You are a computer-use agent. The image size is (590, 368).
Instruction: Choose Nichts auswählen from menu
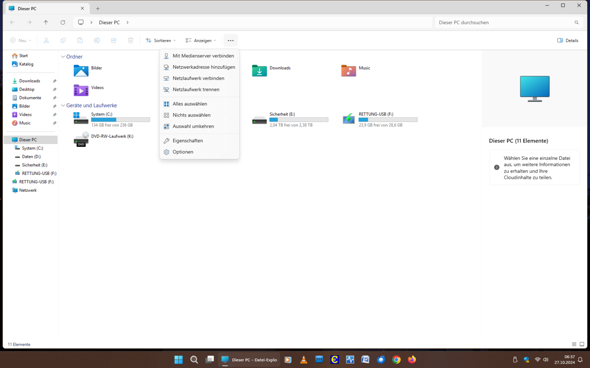point(199,115)
